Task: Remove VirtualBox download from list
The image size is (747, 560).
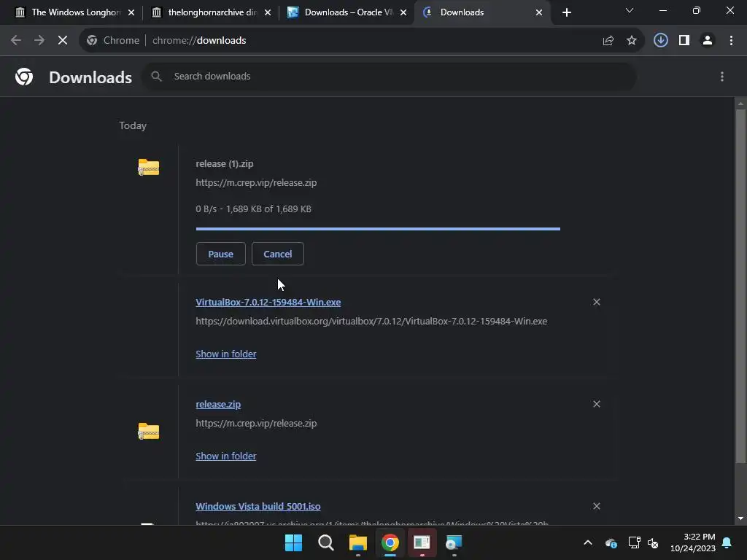Action: pos(597,302)
